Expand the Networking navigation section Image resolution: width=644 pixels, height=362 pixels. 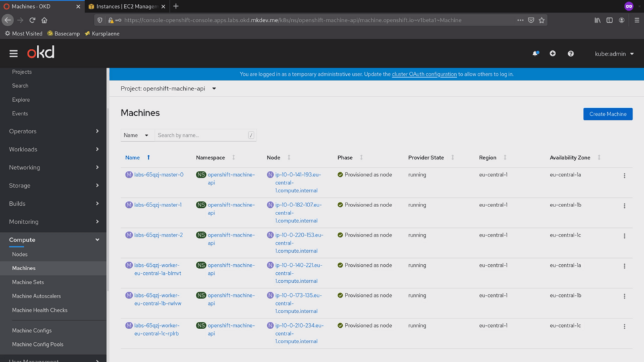coord(54,168)
